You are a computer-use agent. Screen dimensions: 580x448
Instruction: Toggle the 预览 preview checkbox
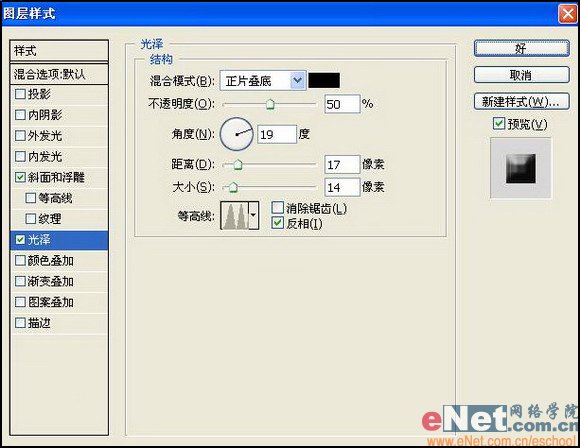click(x=499, y=123)
